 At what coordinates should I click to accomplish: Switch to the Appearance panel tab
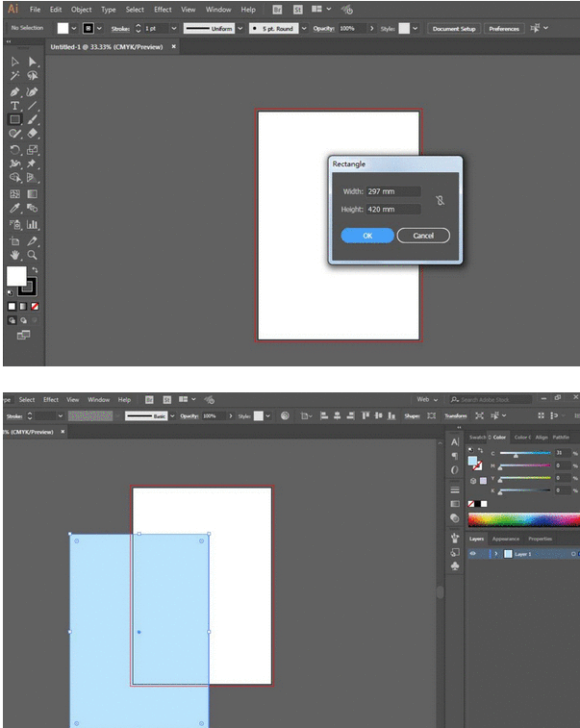click(506, 539)
